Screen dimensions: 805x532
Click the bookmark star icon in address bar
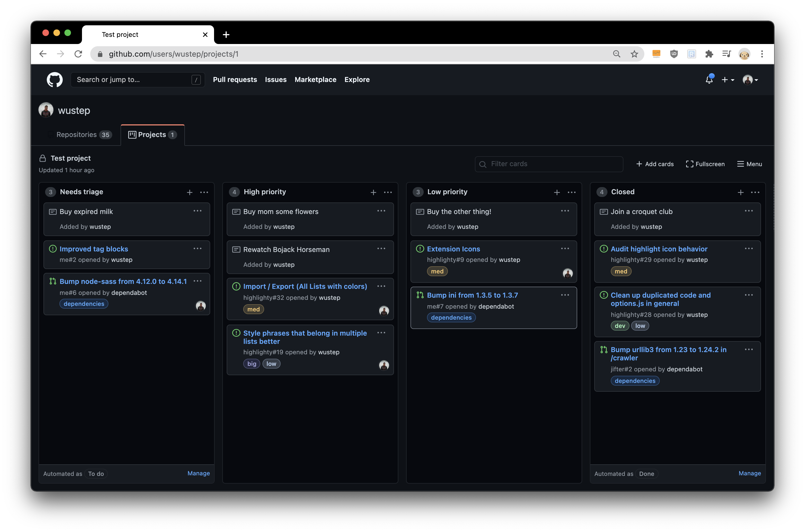[633, 53]
